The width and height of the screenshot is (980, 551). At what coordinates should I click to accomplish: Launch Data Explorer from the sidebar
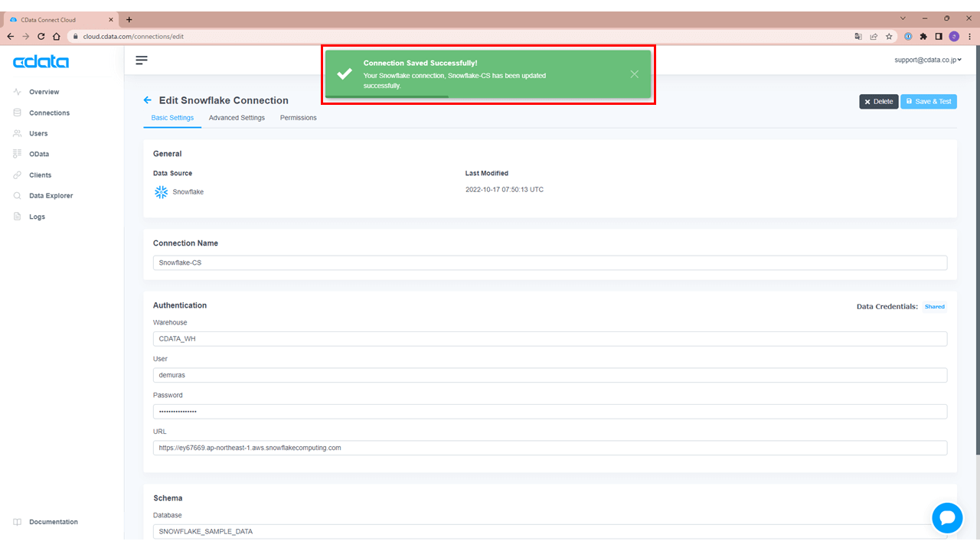[x=51, y=196]
